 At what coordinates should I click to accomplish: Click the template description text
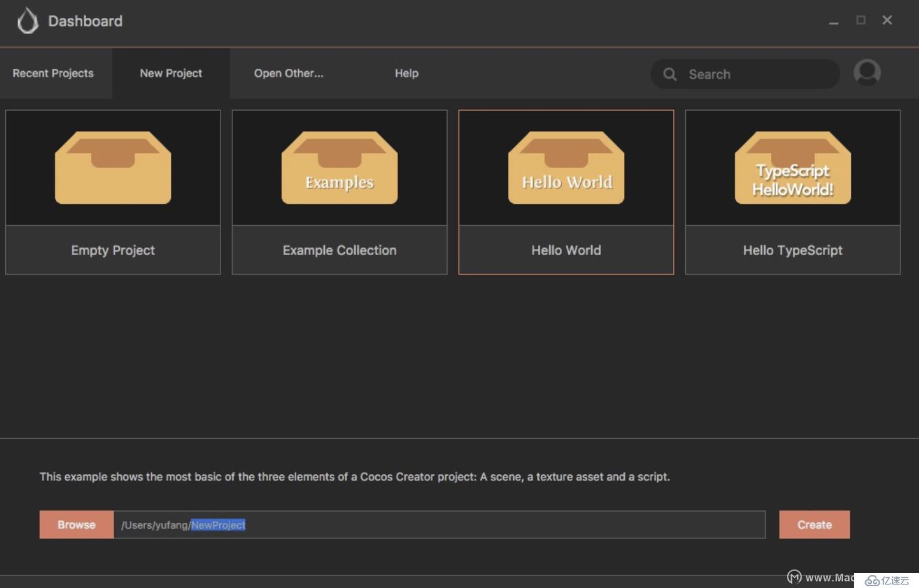355,477
